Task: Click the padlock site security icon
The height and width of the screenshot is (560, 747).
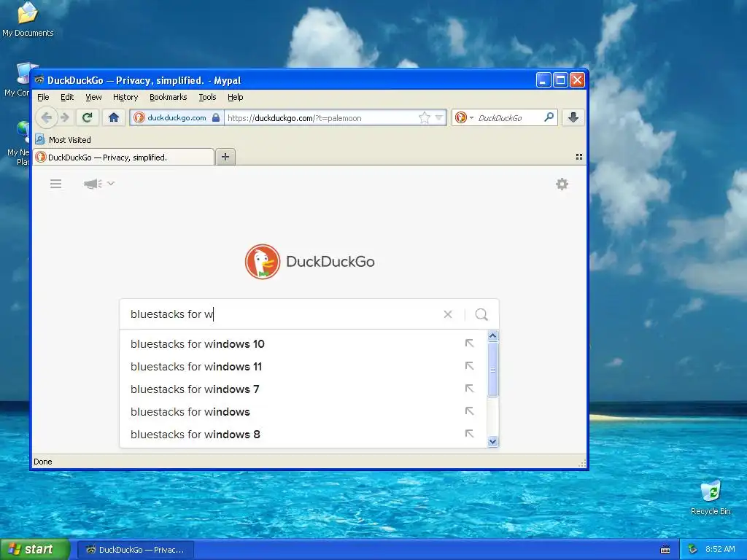Action: click(x=216, y=117)
